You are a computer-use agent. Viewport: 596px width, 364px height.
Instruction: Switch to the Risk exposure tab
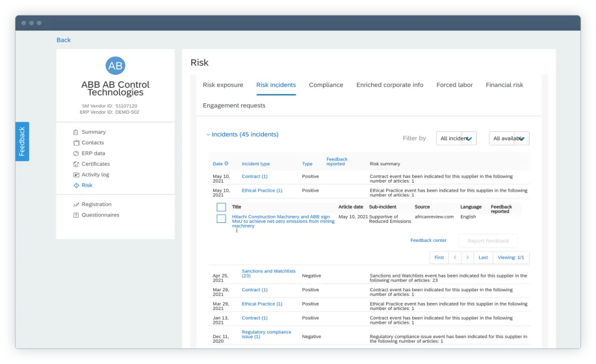click(x=223, y=85)
